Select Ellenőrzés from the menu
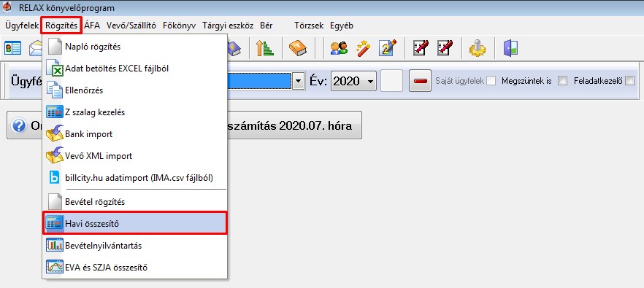 [x=135, y=90]
